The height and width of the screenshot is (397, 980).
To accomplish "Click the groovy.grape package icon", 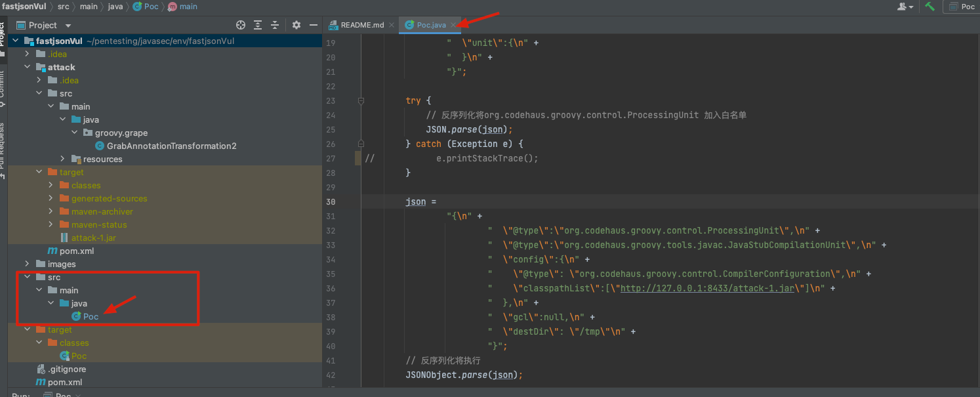I will pyautogui.click(x=88, y=133).
